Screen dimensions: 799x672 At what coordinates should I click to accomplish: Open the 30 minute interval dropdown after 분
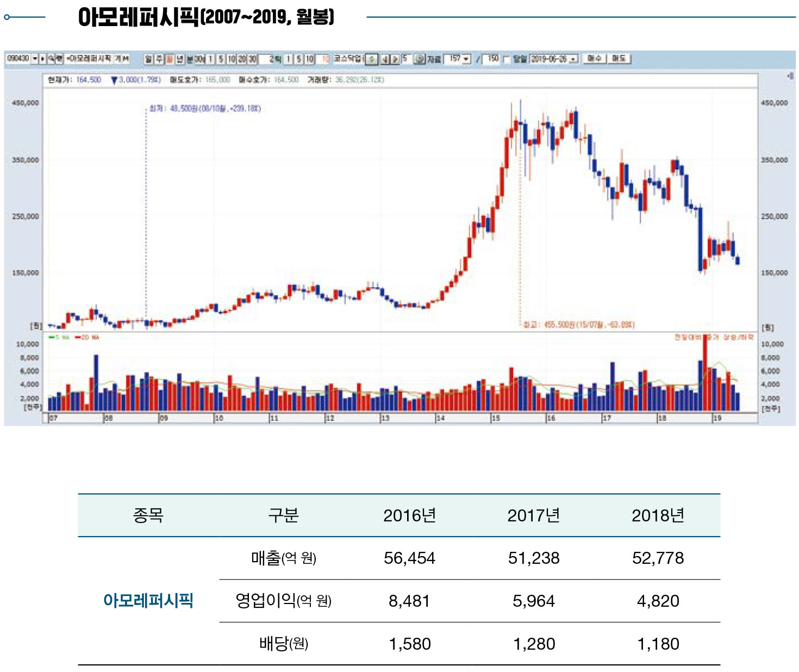[x=200, y=59]
